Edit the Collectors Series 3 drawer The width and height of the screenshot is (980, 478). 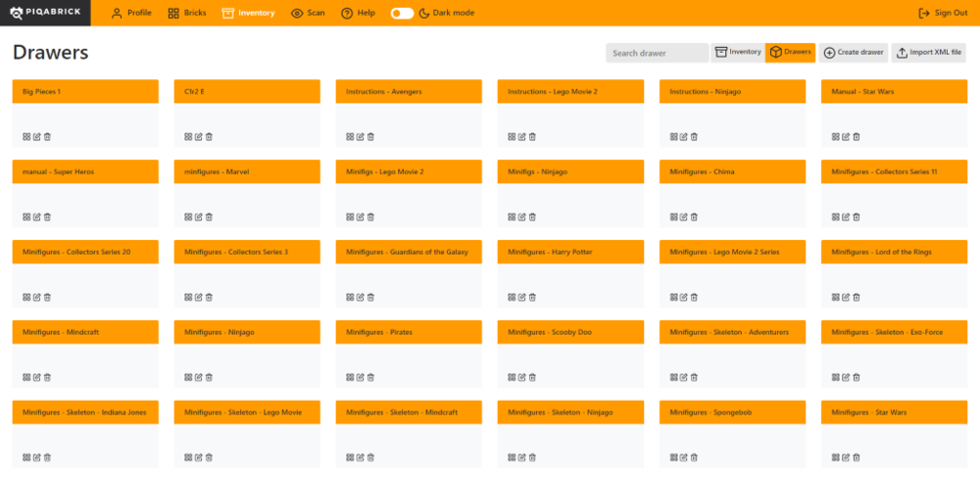199,298
